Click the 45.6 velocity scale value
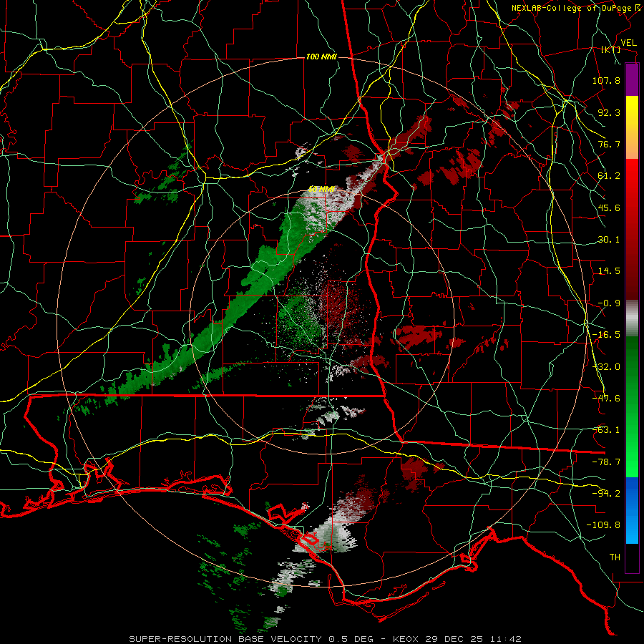Screen dimensions: 644x644 click(x=609, y=208)
